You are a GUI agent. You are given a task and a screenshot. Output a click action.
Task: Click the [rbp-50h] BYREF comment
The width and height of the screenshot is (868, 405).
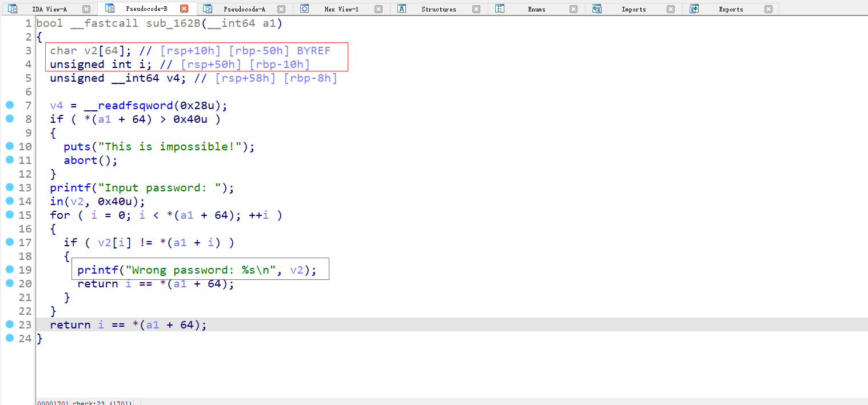click(280, 51)
